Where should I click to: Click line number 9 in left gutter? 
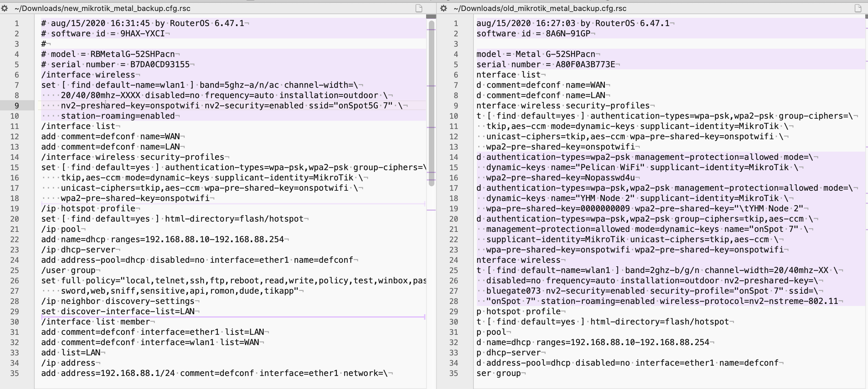(16, 106)
